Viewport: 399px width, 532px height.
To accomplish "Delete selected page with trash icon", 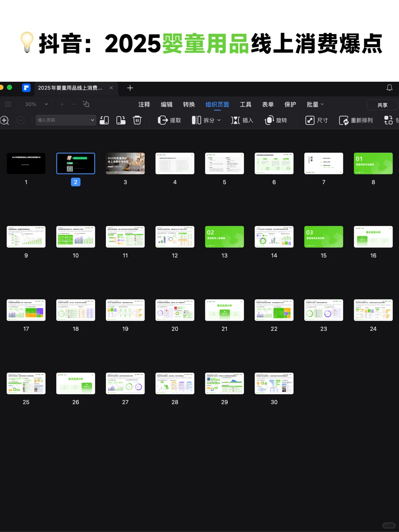I will (137, 120).
